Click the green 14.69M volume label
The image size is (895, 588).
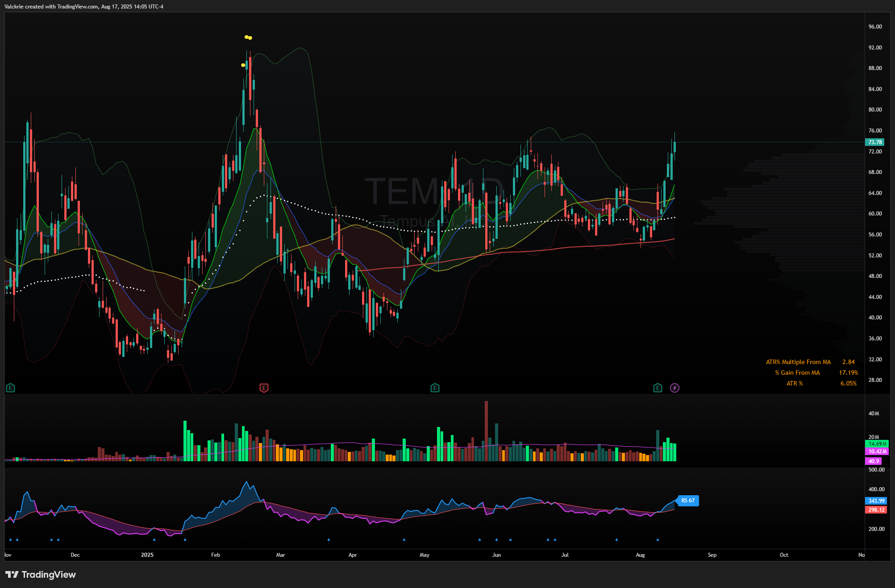877,444
